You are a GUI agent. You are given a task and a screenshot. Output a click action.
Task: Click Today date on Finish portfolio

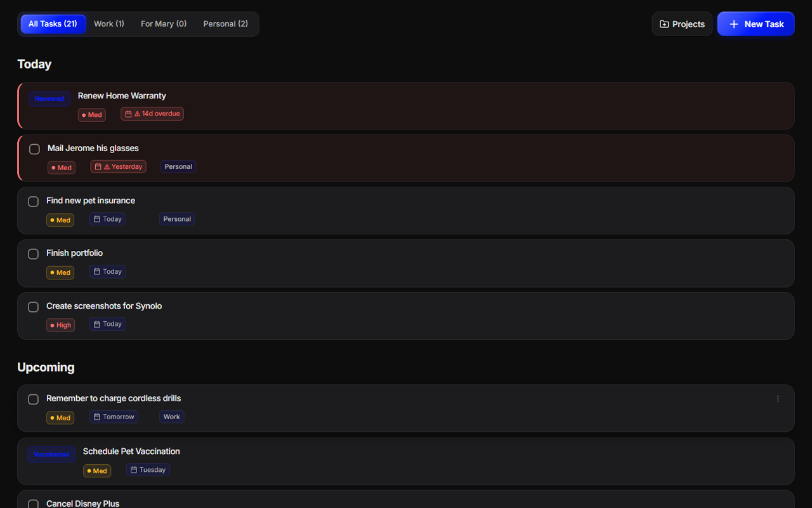tap(107, 272)
